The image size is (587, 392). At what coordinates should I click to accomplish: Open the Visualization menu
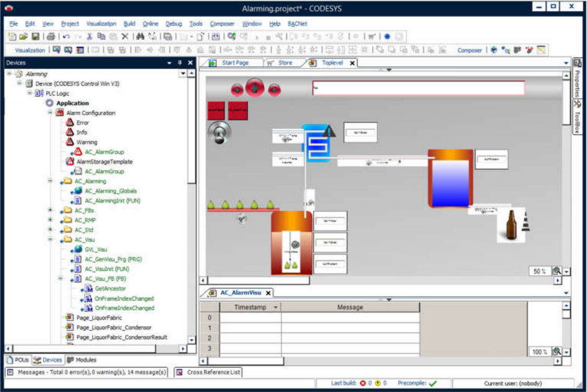(101, 24)
